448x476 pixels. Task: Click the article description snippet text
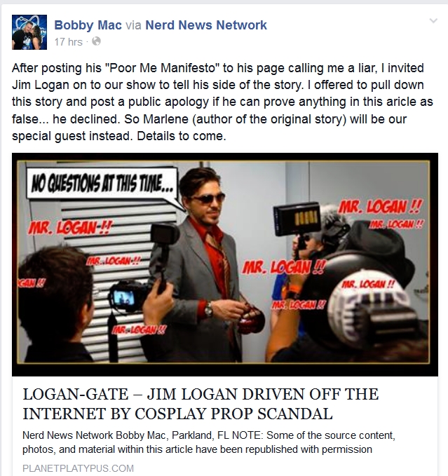tap(209, 442)
